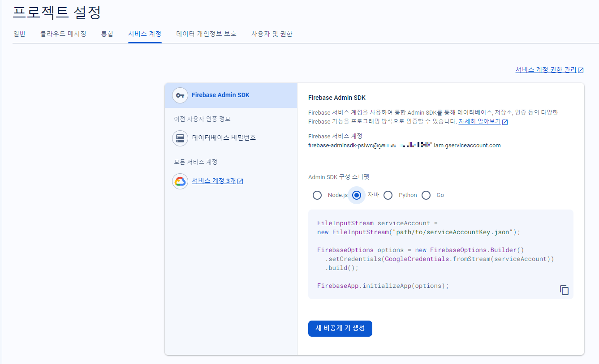The height and width of the screenshot is (364, 599).
Task: Click the "path/to/serviceAccountKey.json" code line
Action: (419, 232)
